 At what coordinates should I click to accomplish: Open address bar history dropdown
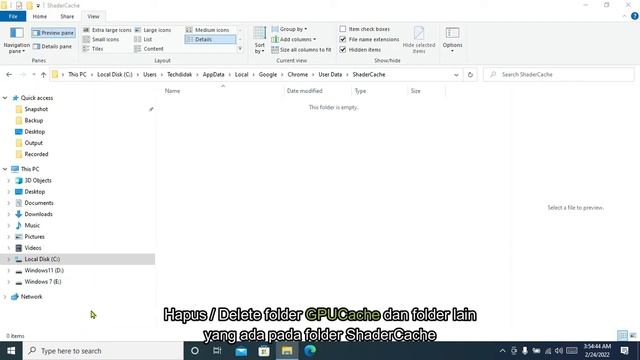pos(456,75)
